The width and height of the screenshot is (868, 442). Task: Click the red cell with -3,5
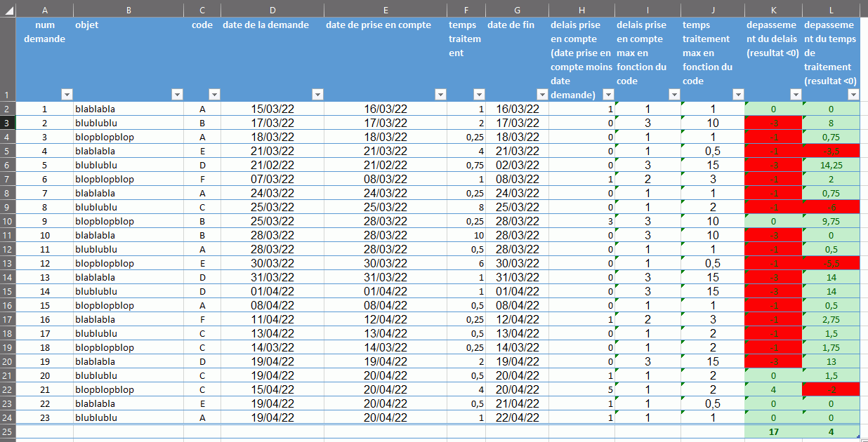coord(831,151)
